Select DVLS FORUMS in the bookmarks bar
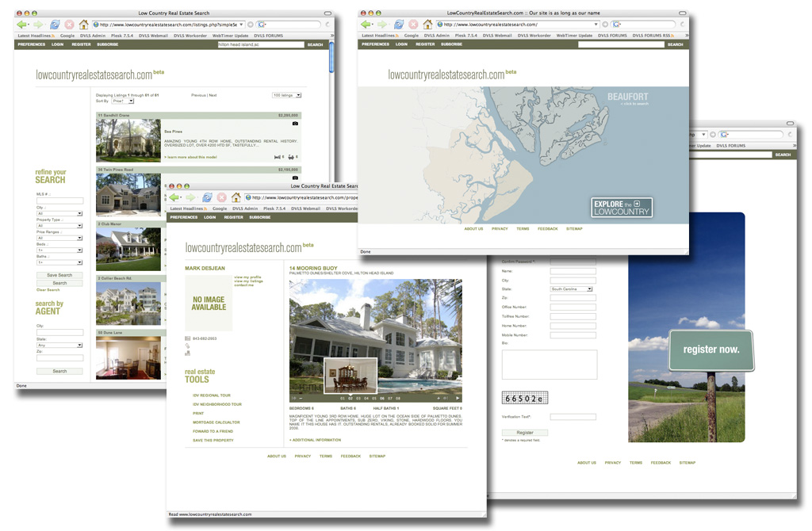Viewport: 812px width, 531px height. click(268, 35)
